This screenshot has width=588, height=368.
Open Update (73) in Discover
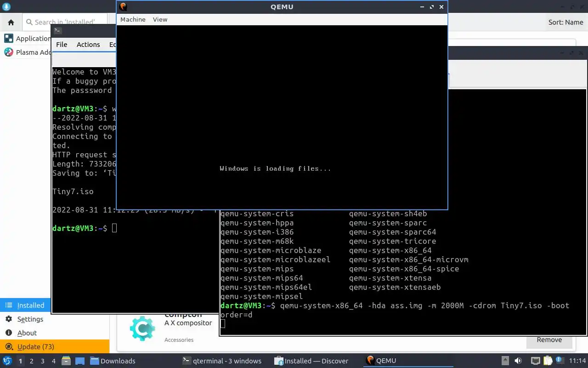pos(55,346)
